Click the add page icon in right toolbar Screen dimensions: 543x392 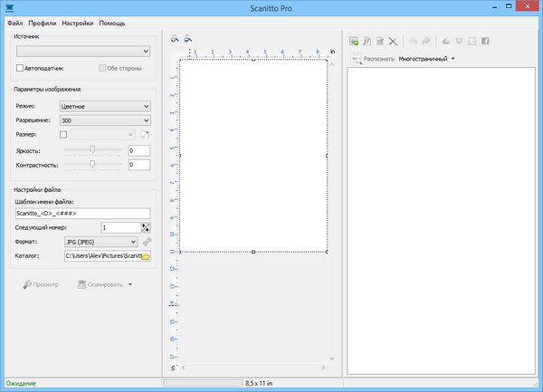pos(355,41)
